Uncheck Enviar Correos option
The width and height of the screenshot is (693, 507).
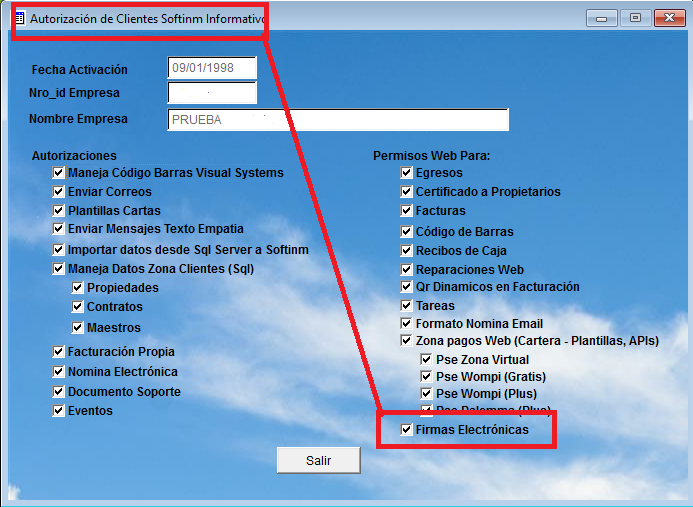click(x=58, y=191)
